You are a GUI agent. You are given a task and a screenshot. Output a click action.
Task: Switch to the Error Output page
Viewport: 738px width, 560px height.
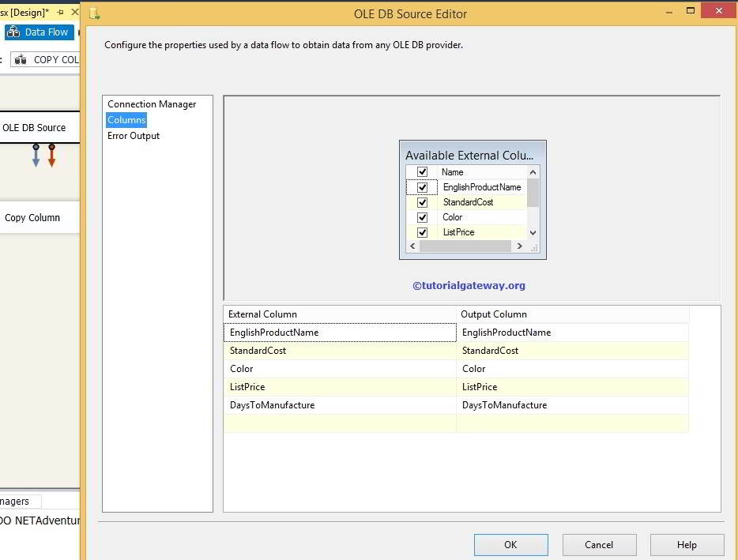(x=132, y=134)
